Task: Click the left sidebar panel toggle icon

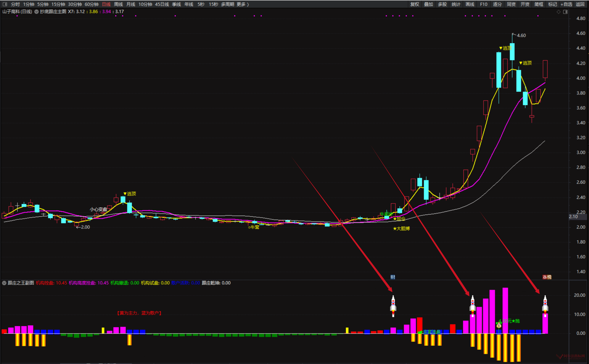Action: point(5,4)
